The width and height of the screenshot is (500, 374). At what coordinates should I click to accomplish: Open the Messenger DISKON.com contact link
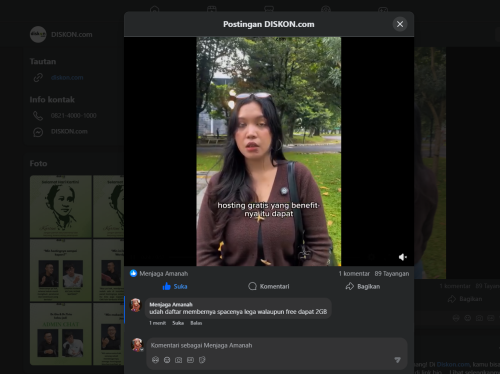click(69, 132)
